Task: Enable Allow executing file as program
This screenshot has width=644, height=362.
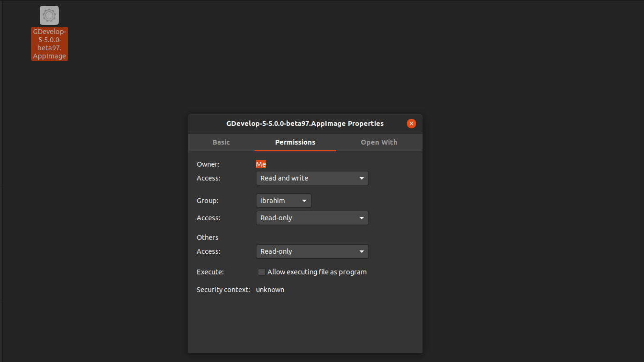Action: (x=262, y=272)
